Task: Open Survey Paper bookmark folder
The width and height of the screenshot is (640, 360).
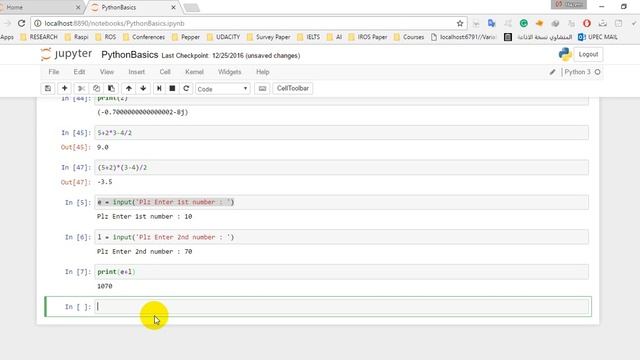Action: (x=269, y=37)
